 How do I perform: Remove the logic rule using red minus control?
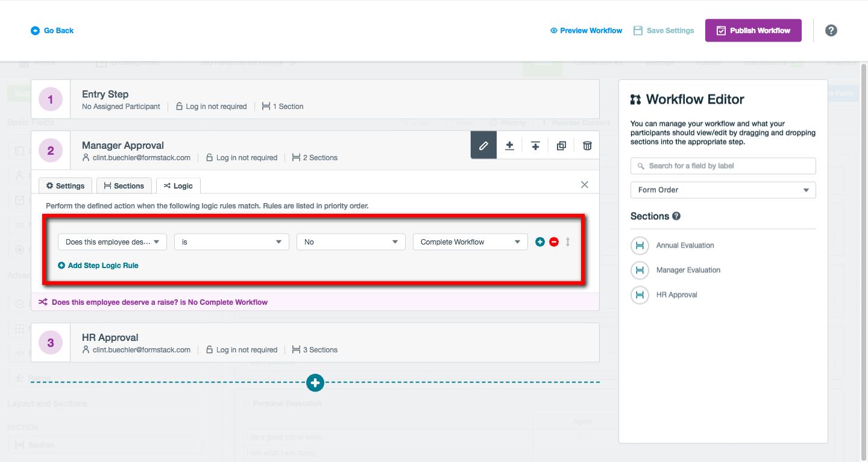[x=553, y=242]
